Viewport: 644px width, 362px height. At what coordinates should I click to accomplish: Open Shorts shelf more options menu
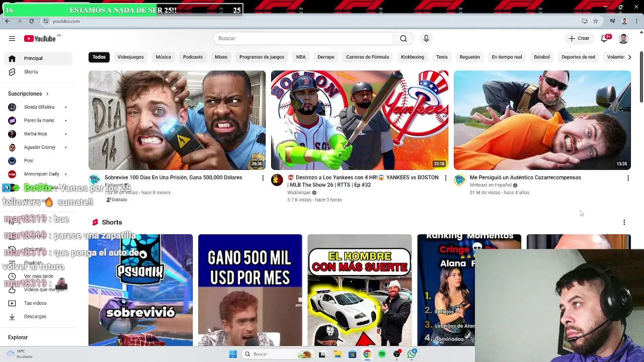624,222
